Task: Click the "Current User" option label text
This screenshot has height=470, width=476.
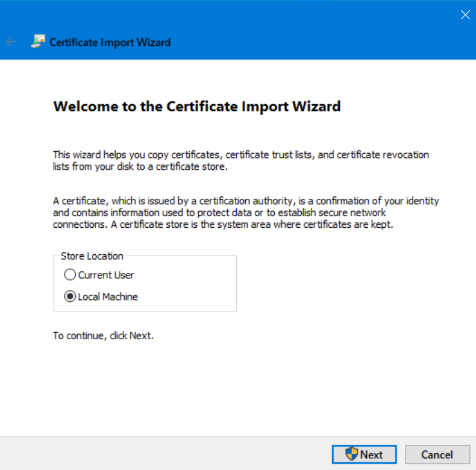Action: tap(106, 275)
